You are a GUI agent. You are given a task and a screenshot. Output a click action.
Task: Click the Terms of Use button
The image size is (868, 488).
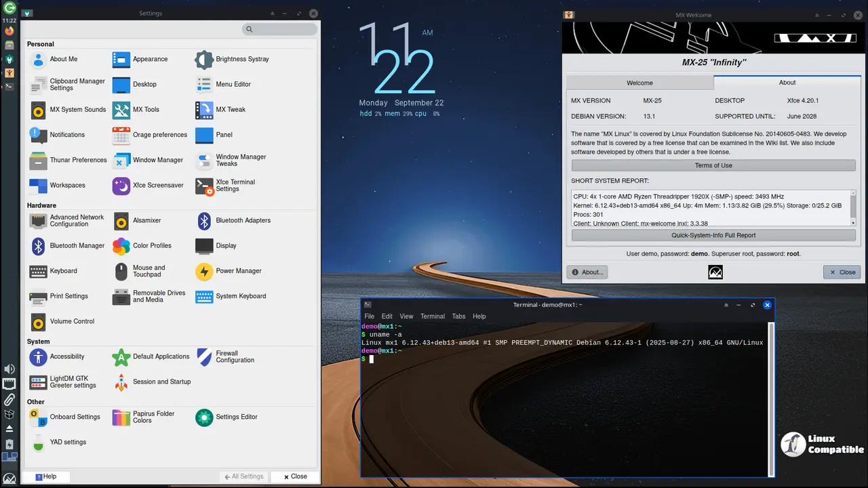[713, 165]
